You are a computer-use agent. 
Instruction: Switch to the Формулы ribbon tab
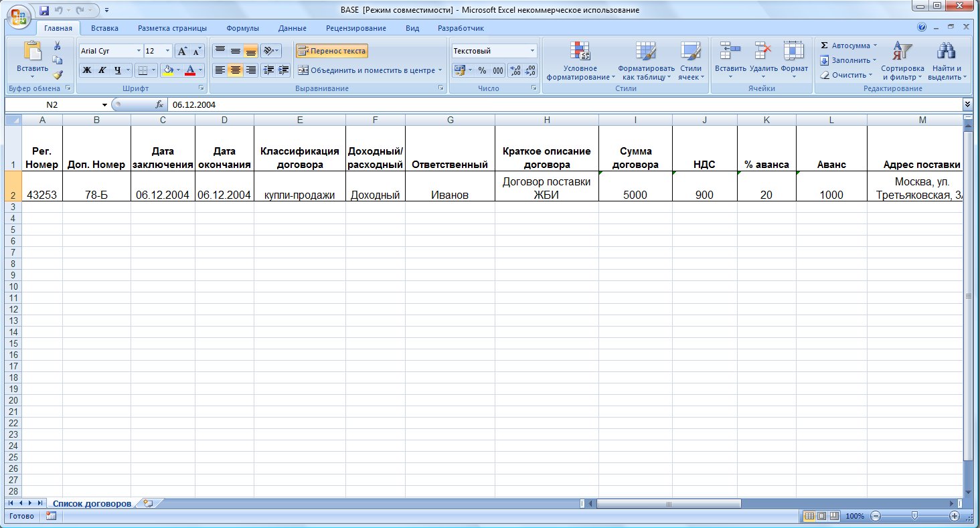pos(242,28)
